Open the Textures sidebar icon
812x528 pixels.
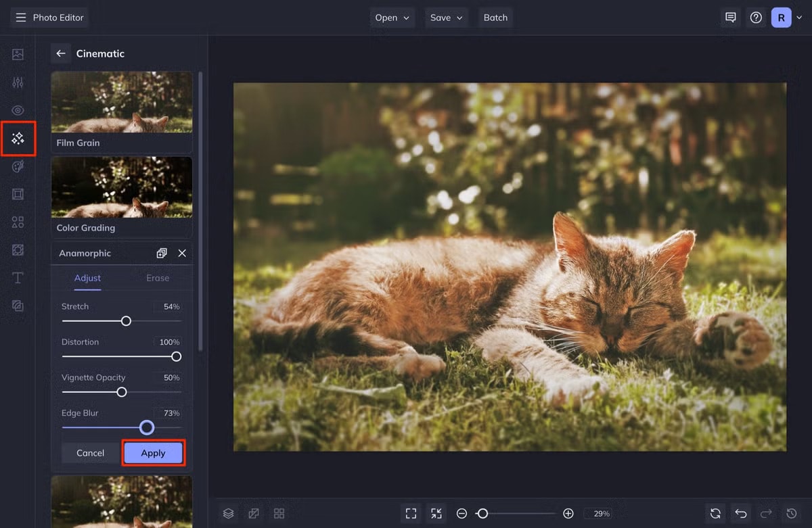[x=18, y=306]
